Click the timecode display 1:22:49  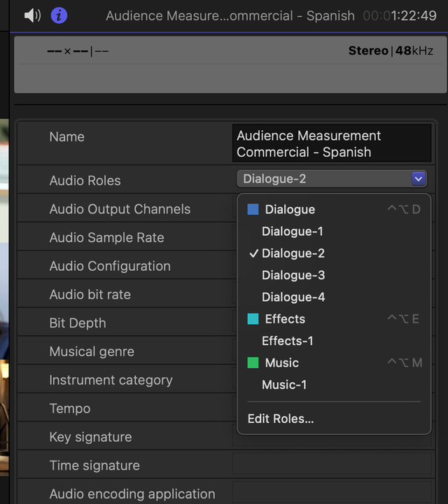pyautogui.click(x=400, y=15)
